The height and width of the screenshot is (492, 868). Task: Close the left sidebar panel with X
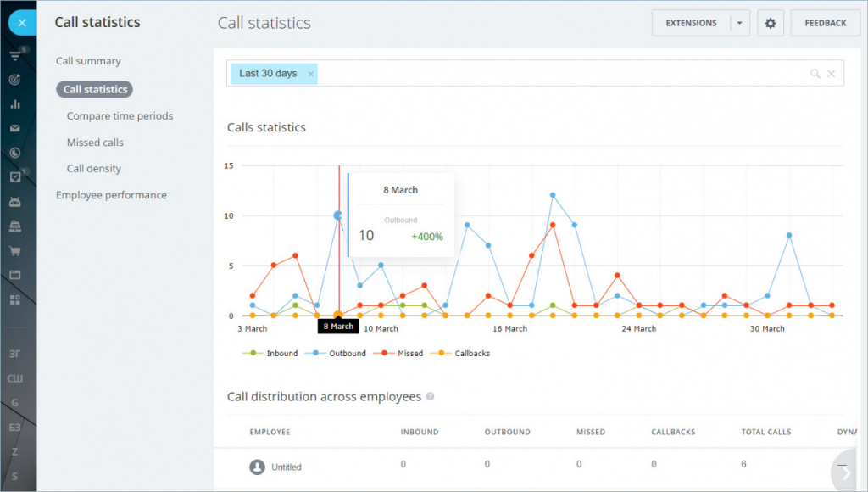22,23
